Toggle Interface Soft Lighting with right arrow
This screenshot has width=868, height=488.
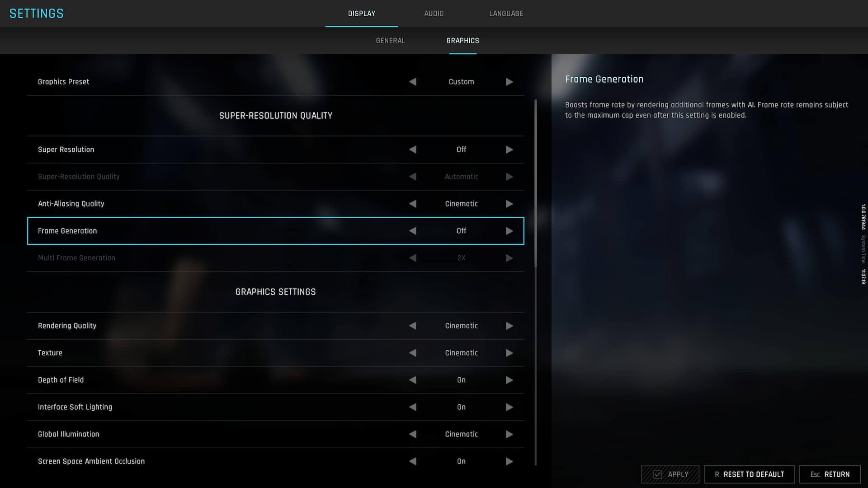tap(509, 407)
